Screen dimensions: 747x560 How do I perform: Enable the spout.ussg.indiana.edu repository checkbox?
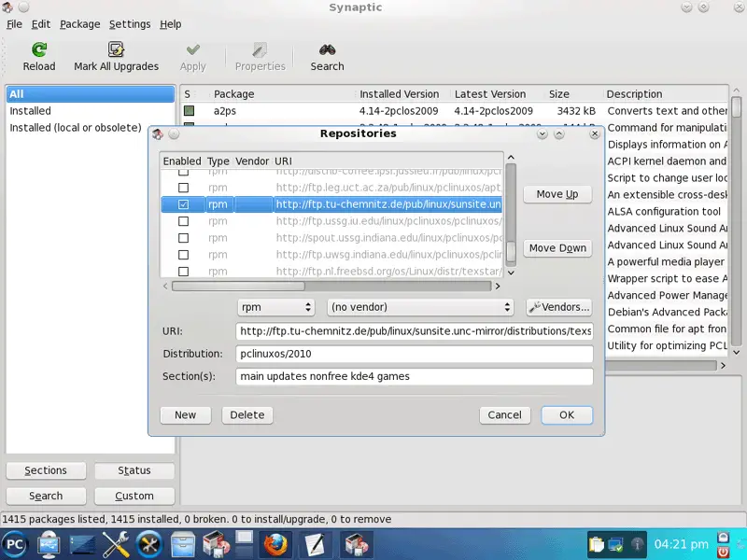tap(183, 238)
